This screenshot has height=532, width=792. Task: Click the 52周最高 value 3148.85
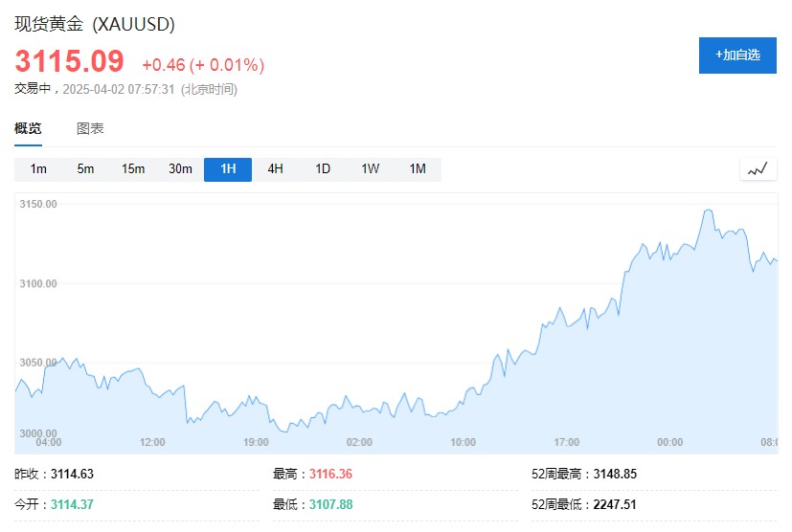[615, 474]
